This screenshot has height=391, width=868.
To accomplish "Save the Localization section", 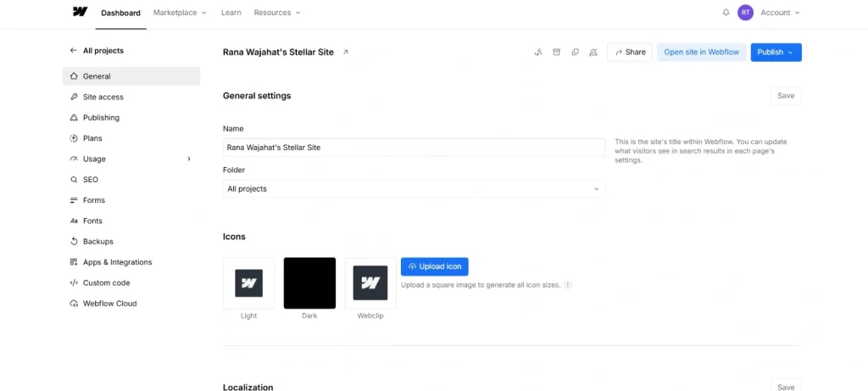I will pos(786,387).
